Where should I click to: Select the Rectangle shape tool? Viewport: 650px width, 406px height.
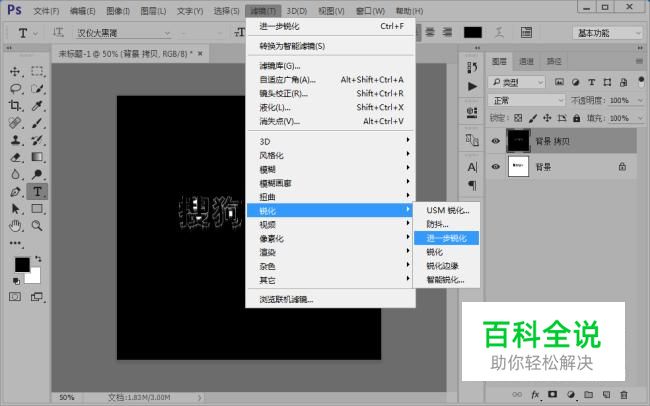tap(37, 209)
